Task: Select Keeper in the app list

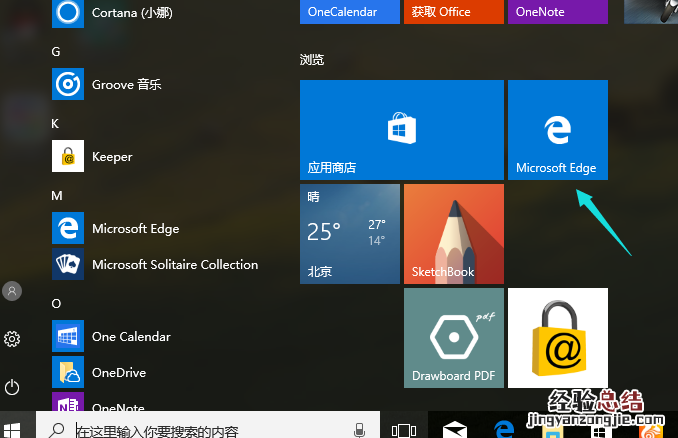Action: click(111, 157)
